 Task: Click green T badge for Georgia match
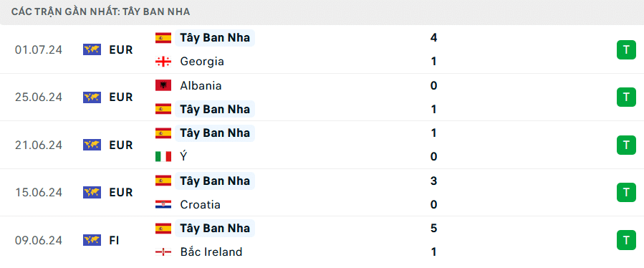[626, 49]
